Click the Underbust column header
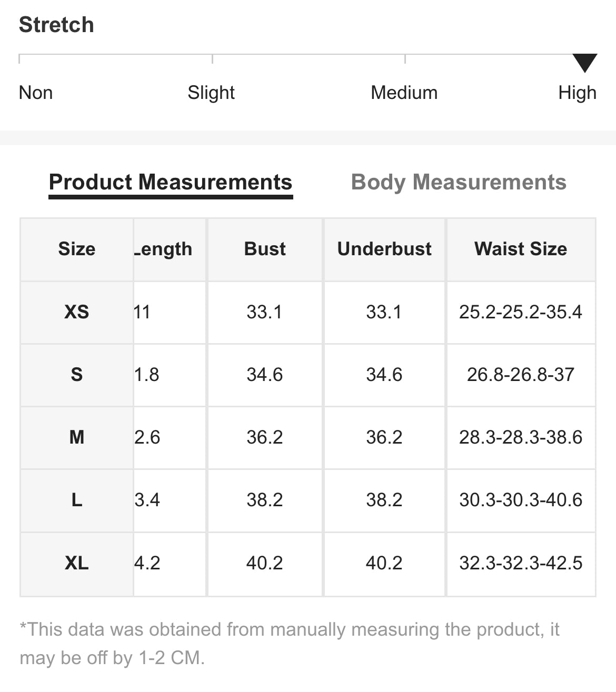This screenshot has height=692, width=616. (x=384, y=249)
